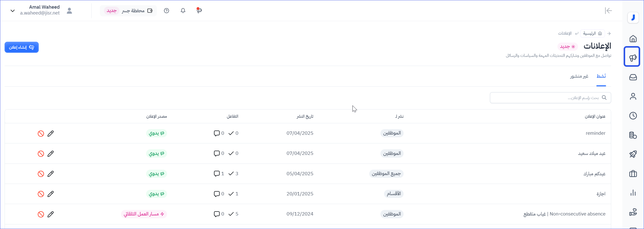Click the pencil icon for 'اجازة' row
The height and width of the screenshot is (229, 644).
51,194
